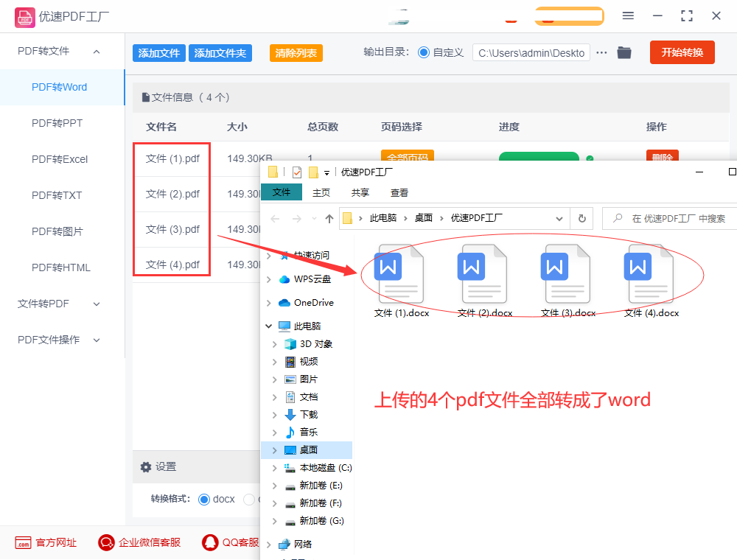Screen dimensions: 737x560
Task: Collapse the PDF转文件 sidebar section
Action: pos(97,52)
